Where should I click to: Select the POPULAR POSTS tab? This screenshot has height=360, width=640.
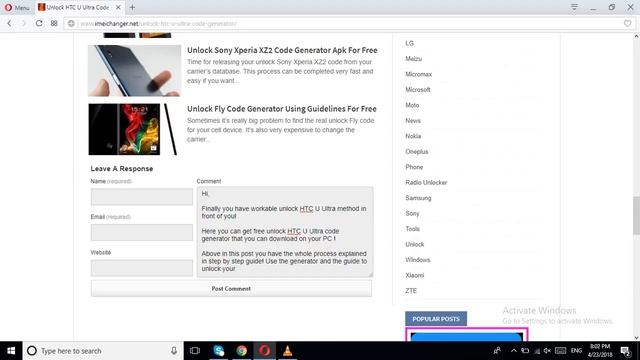pos(436,319)
